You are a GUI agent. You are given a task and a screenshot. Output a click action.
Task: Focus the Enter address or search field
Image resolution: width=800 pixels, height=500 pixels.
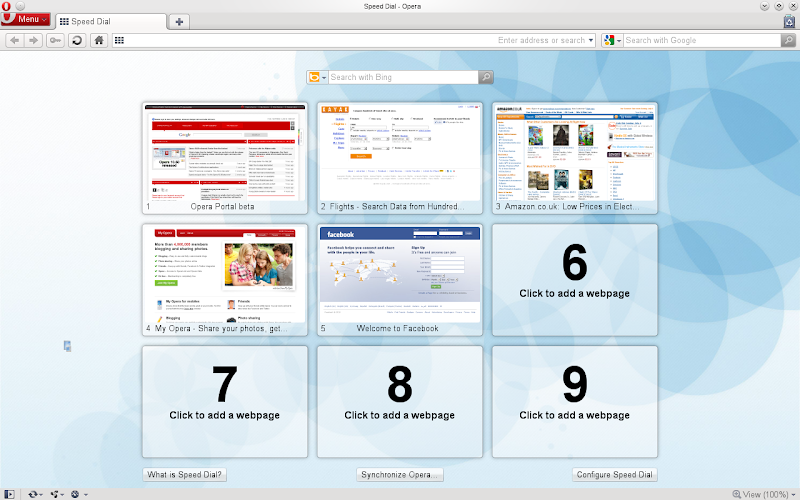point(354,40)
